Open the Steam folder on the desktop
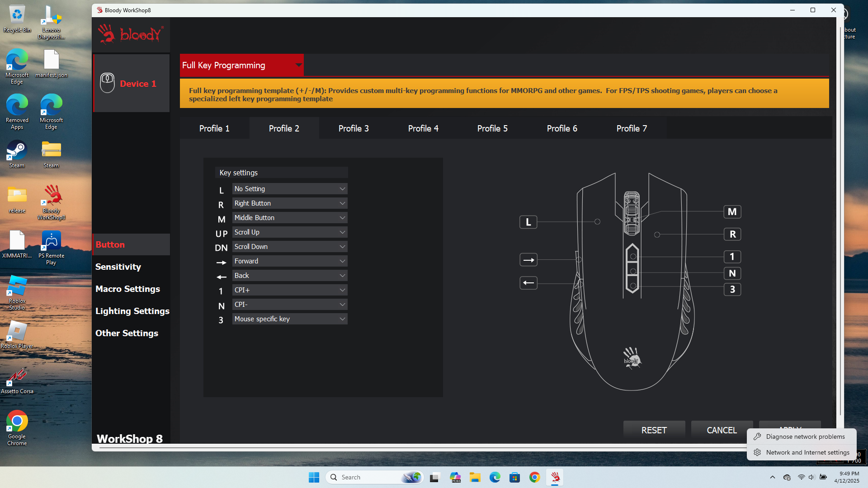 [51, 154]
